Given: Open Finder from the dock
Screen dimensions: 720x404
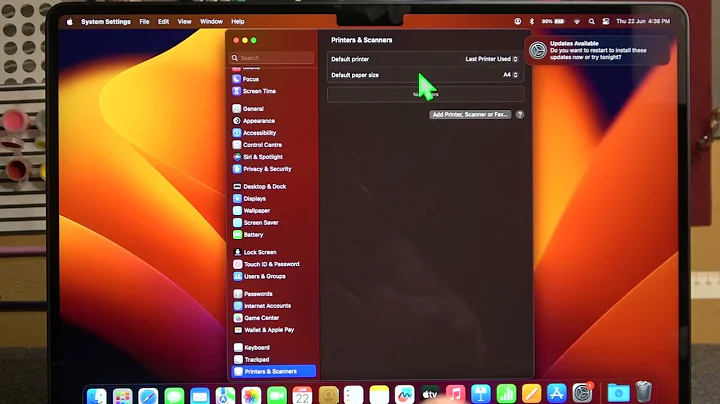Looking at the screenshot, I should click(97, 395).
